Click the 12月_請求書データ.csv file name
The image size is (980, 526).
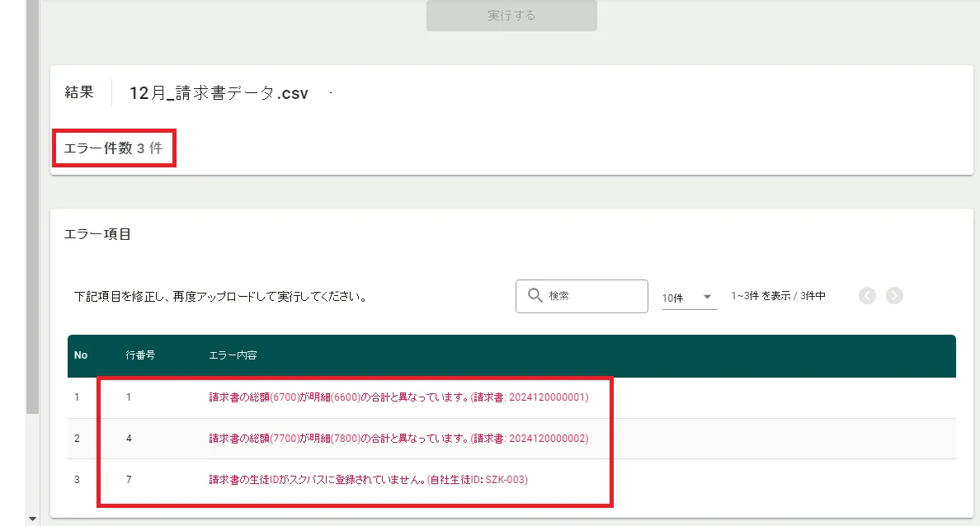click(219, 93)
